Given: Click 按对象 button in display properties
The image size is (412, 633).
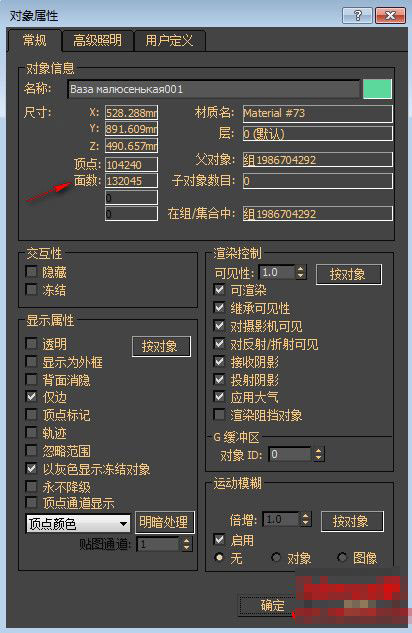Looking at the screenshot, I should pos(161,346).
